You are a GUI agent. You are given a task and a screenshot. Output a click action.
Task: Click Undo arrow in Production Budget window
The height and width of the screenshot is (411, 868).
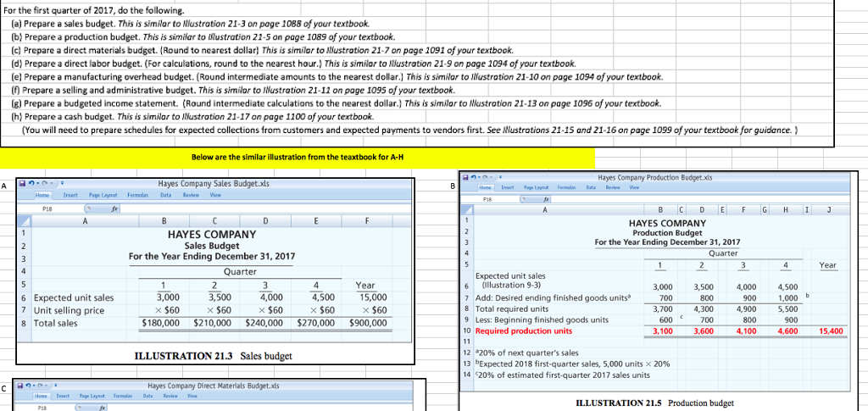(473, 177)
